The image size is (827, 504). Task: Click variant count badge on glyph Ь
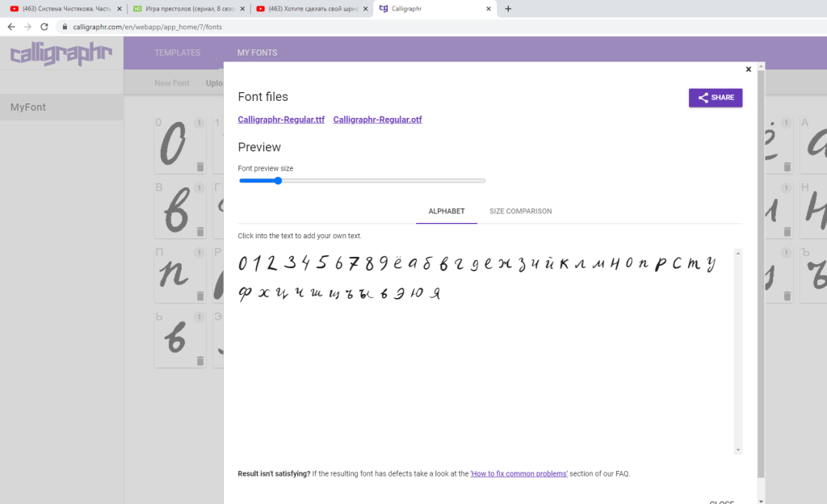click(199, 317)
